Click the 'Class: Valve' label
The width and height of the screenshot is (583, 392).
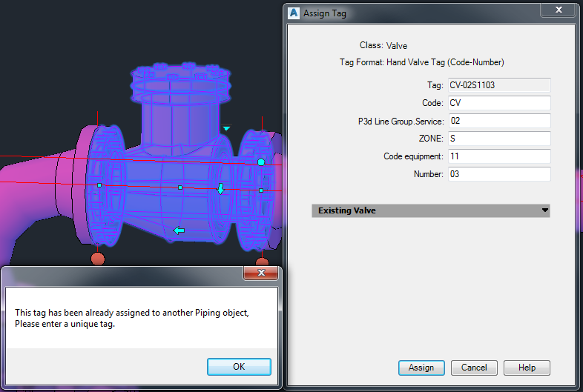point(383,46)
